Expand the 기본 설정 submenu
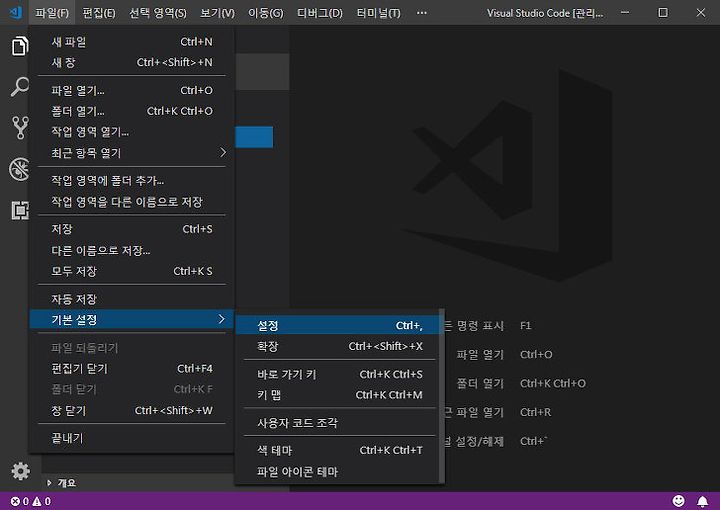This screenshot has width=720, height=510. [x=132, y=319]
